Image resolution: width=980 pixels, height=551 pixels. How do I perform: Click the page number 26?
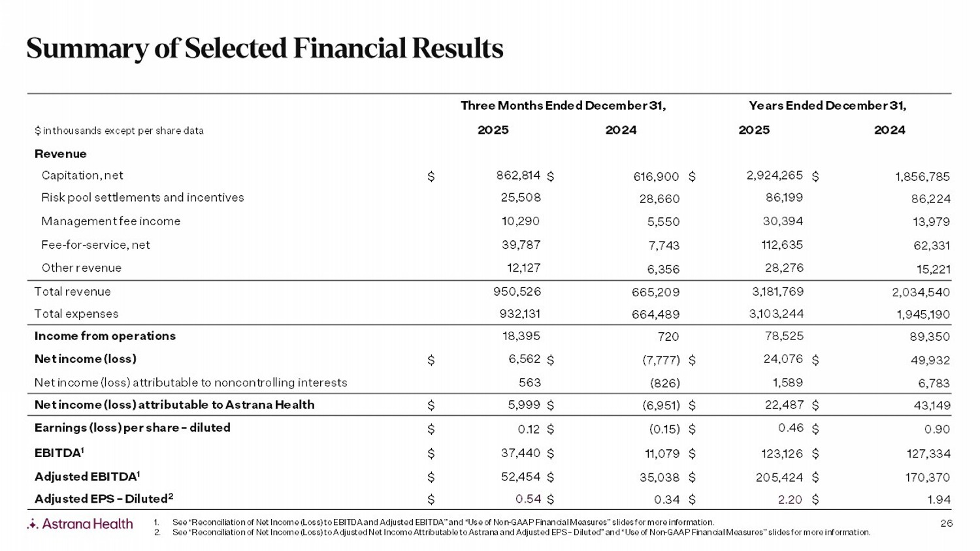(x=946, y=523)
